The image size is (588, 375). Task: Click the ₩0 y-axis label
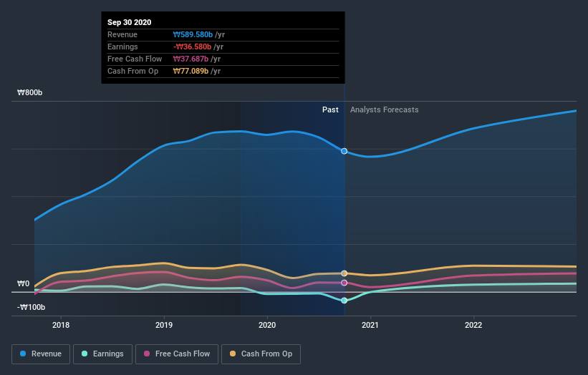23,283
